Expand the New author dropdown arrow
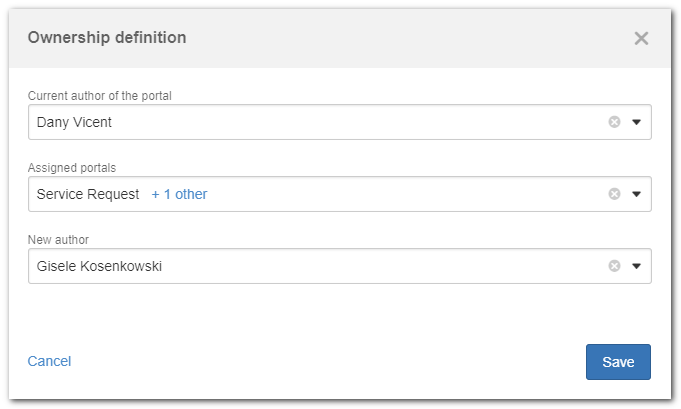This screenshot has width=681, height=409. [x=636, y=267]
